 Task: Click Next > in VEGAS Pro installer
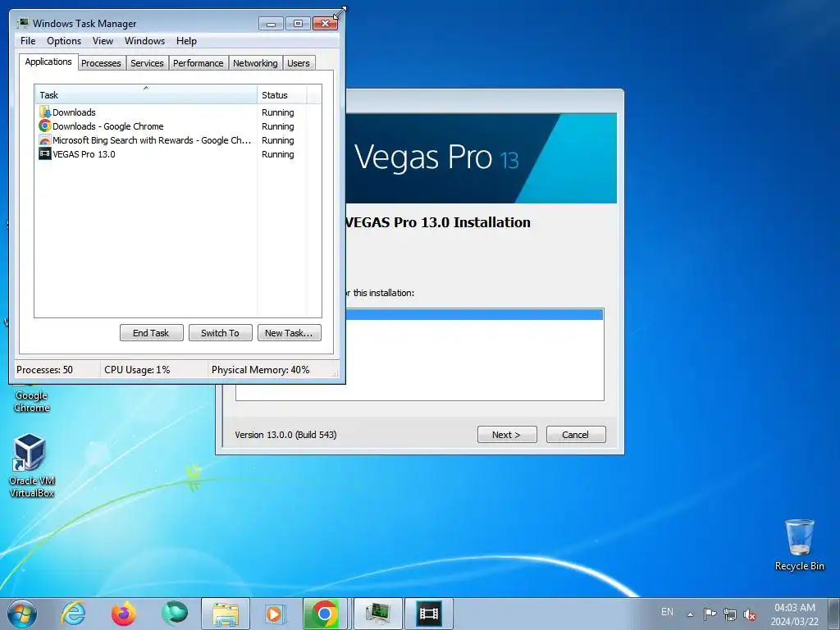[507, 435]
